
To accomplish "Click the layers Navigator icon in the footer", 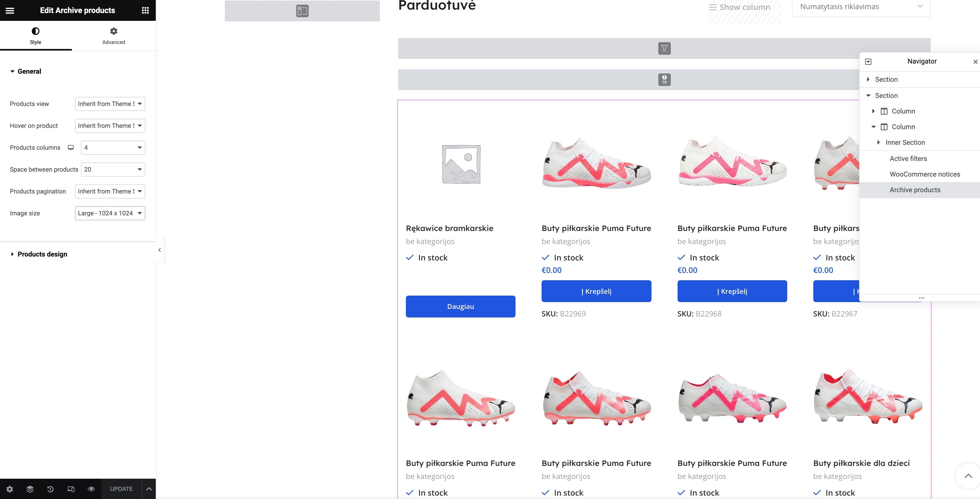I will 30,489.
